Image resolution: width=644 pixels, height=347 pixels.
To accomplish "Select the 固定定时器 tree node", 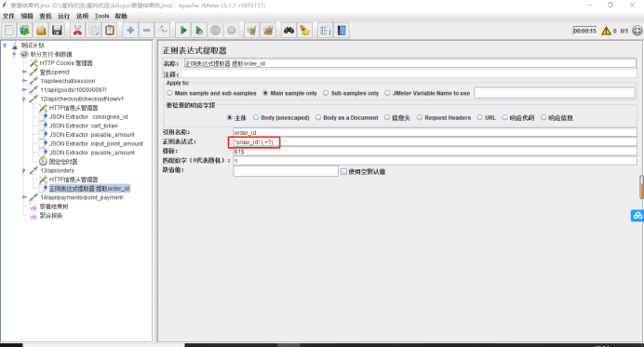I will 63,162.
